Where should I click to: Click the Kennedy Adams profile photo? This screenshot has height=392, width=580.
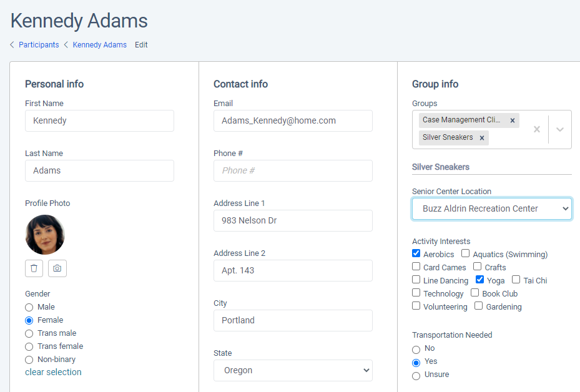click(45, 235)
